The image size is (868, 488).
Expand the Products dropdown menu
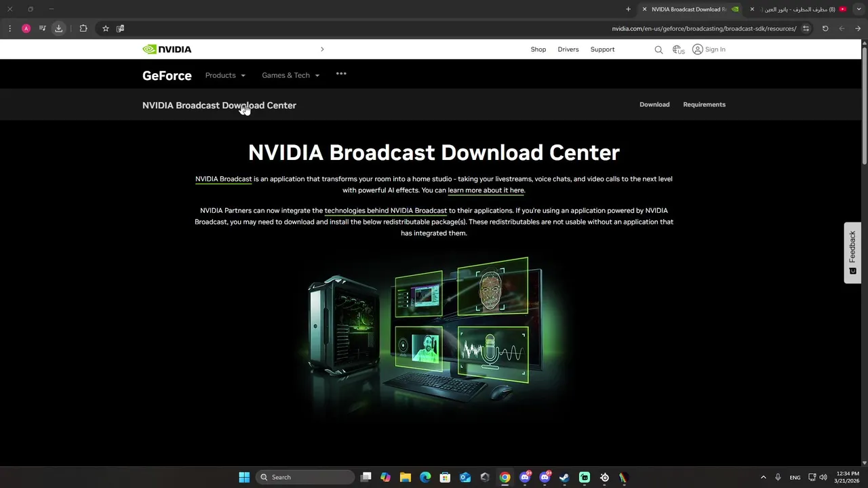225,75
